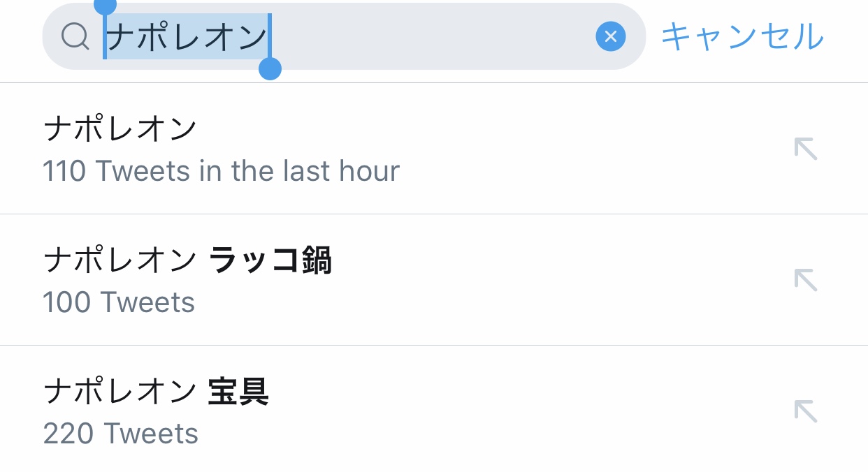This screenshot has width=868, height=472.
Task: Click the start selection handle above ナポレオン
Action: (105, 6)
